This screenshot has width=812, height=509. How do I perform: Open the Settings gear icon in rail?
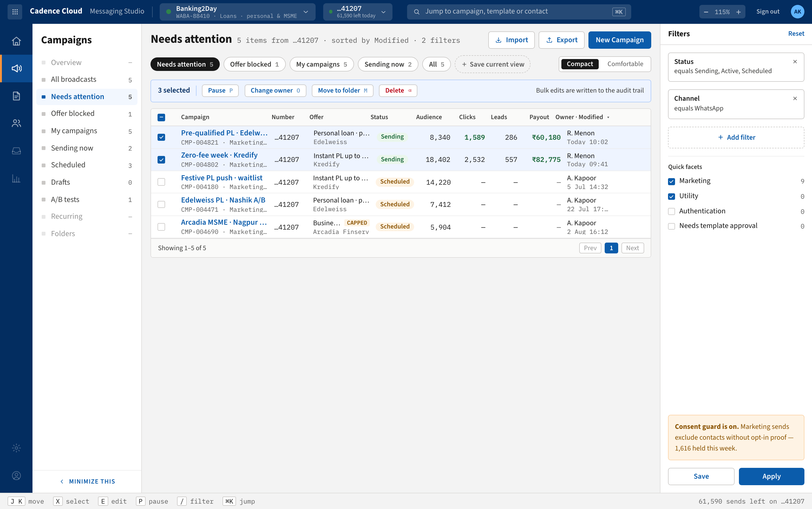[x=16, y=448]
